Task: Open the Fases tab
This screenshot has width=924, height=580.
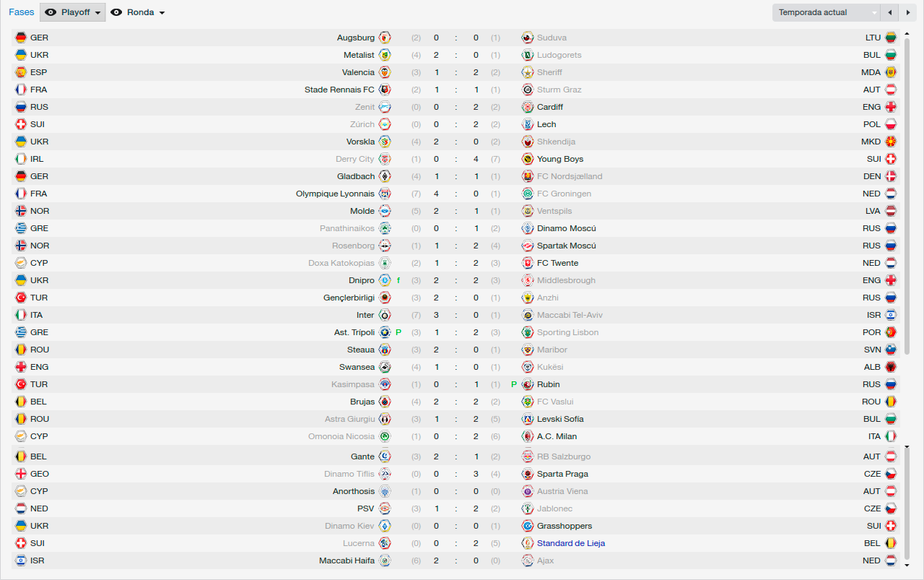Action: pyautogui.click(x=21, y=12)
